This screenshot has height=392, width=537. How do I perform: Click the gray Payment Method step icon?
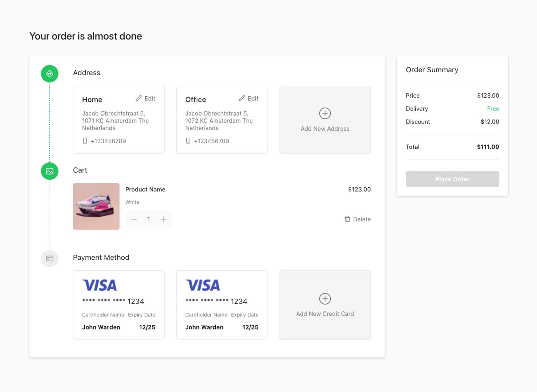pos(50,258)
